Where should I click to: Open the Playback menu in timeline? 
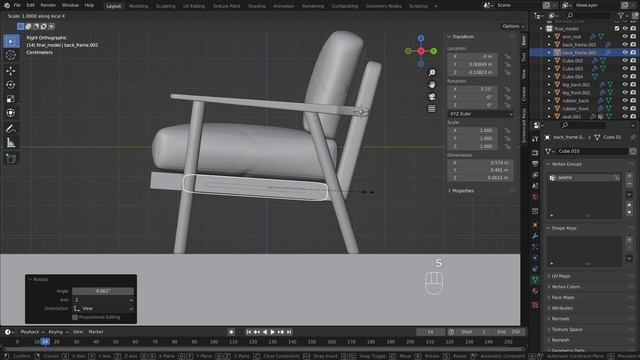pyautogui.click(x=32, y=332)
